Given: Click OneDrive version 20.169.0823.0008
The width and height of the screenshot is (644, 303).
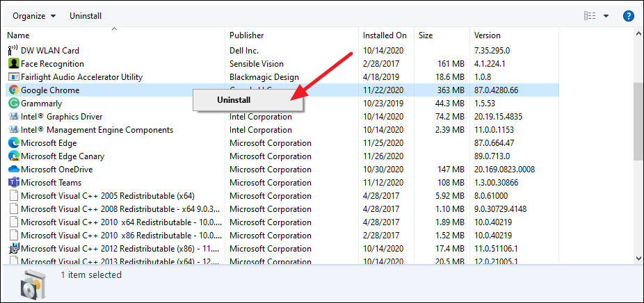Looking at the screenshot, I should pos(504,169).
